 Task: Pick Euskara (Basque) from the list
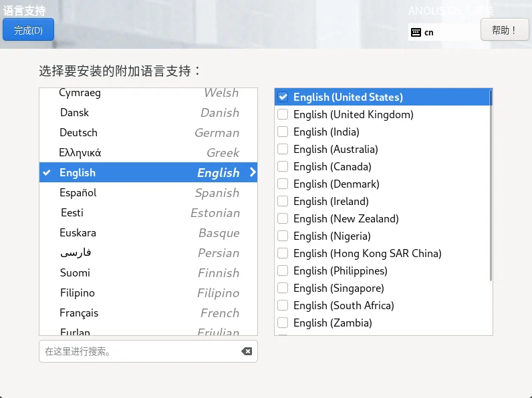(148, 232)
